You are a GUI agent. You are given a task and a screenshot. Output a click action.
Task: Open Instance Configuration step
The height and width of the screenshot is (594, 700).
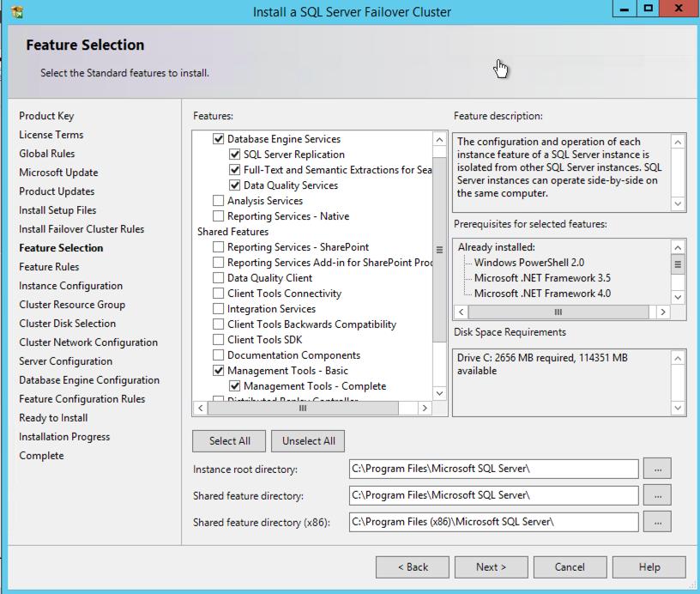70,286
